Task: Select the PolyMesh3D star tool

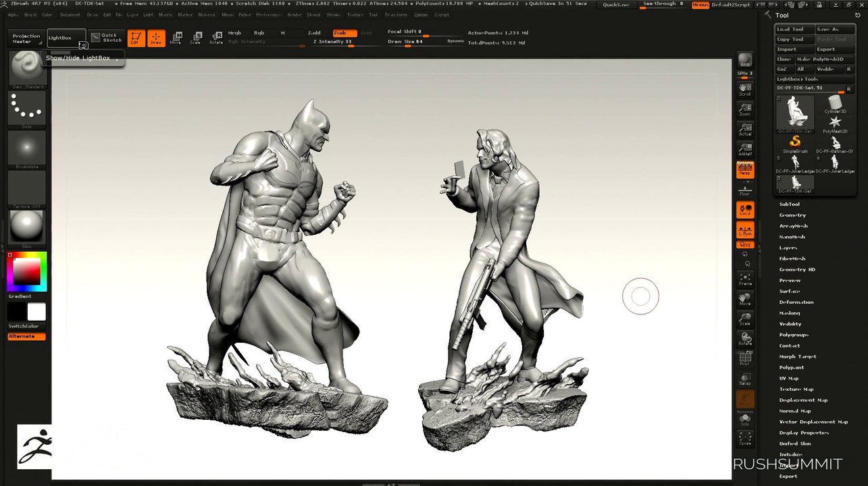Action: point(835,124)
